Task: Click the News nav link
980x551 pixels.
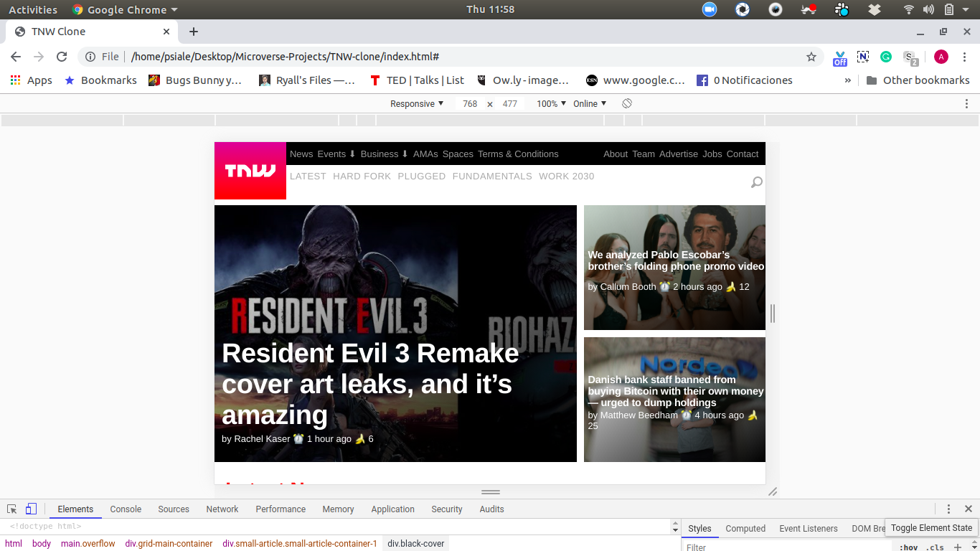Action: 301,154
